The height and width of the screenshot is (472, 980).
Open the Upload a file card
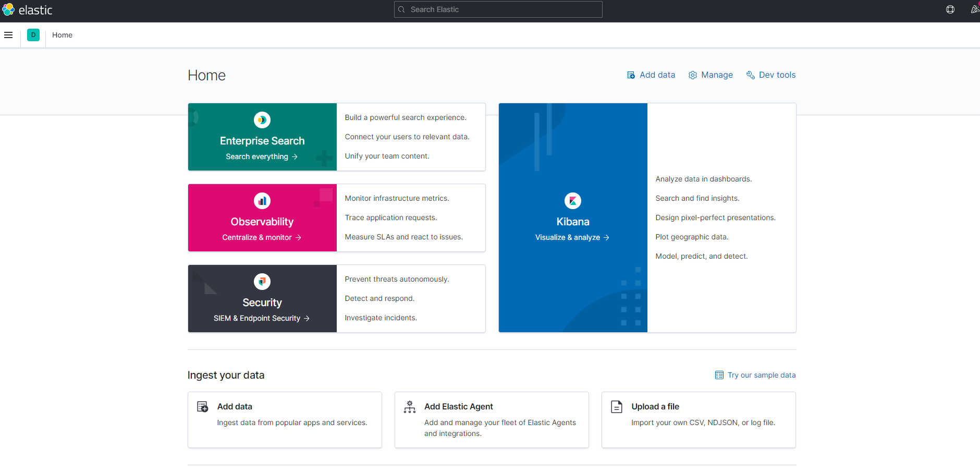(x=699, y=420)
